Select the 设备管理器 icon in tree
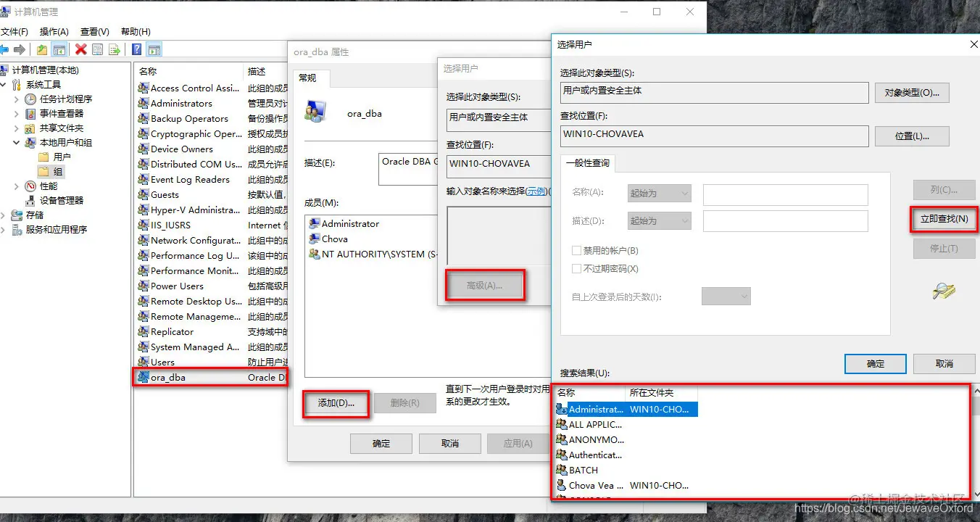The height and width of the screenshot is (522, 980). [30, 201]
